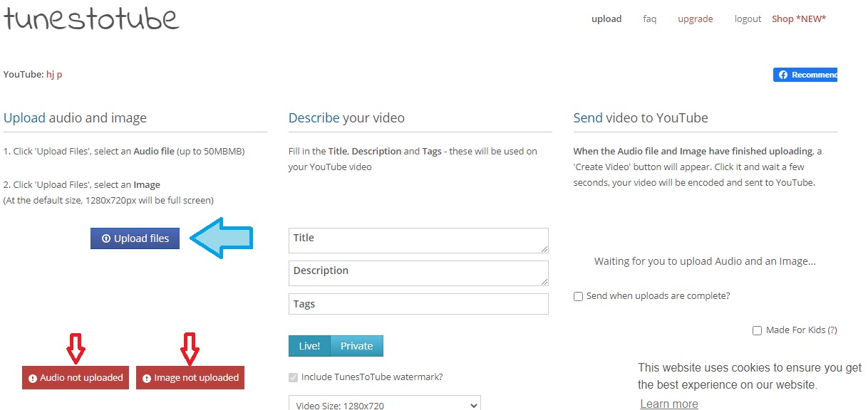Click into the Tags field

point(418,304)
